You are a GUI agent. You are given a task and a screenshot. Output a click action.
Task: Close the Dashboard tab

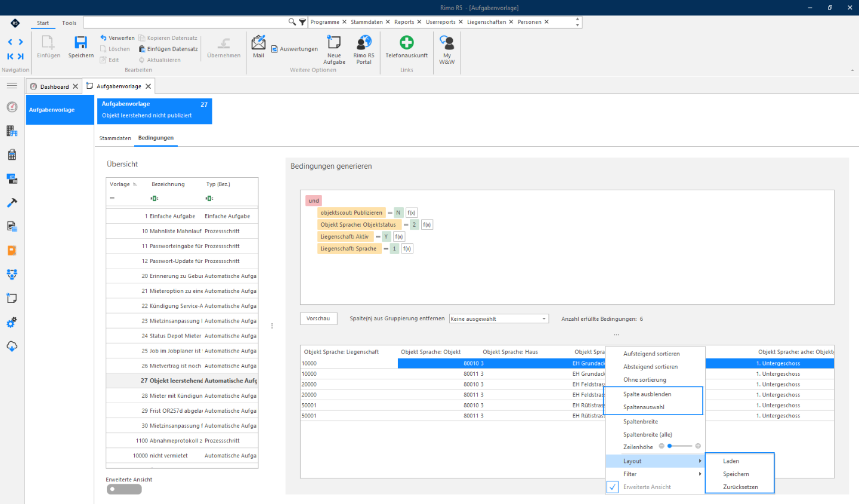(x=75, y=86)
